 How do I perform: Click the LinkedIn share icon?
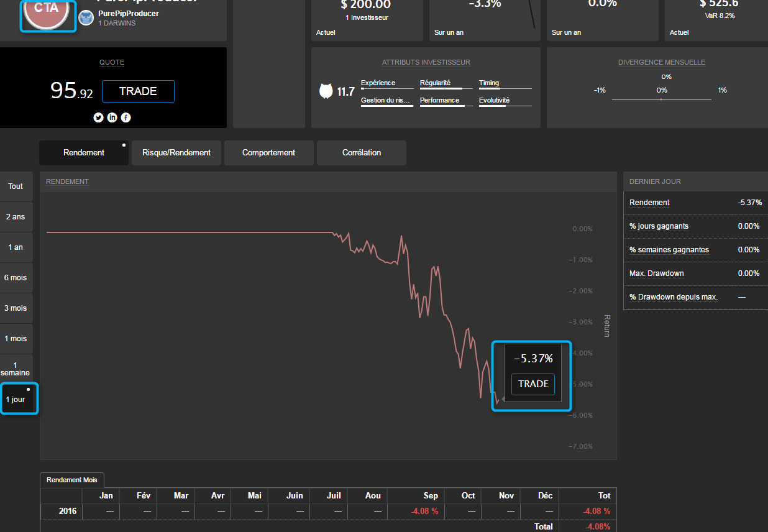[x=112, y=117]
